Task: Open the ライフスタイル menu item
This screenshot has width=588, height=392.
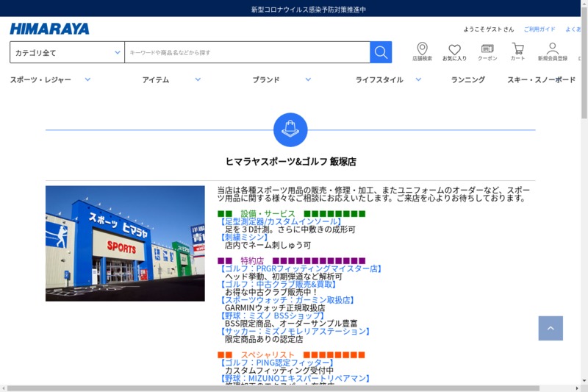Action: (x=379, y=79)
